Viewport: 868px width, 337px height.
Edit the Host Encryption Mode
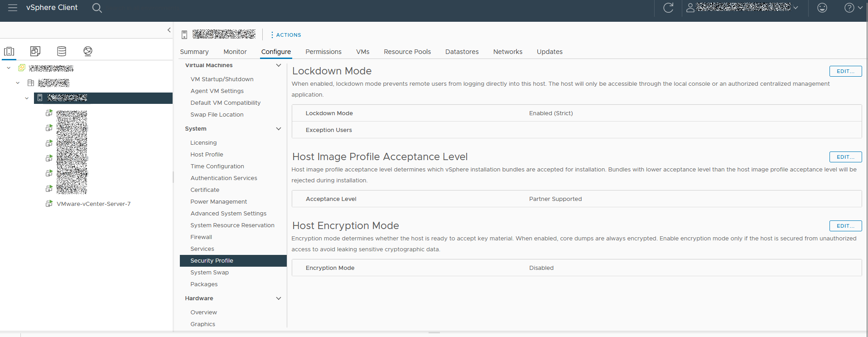point(845,226)
